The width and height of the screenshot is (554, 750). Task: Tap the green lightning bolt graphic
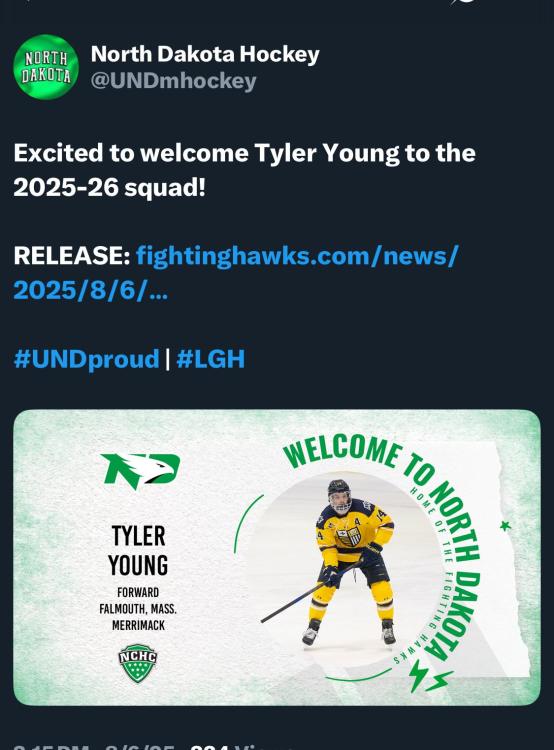click(x=429, y=676)
